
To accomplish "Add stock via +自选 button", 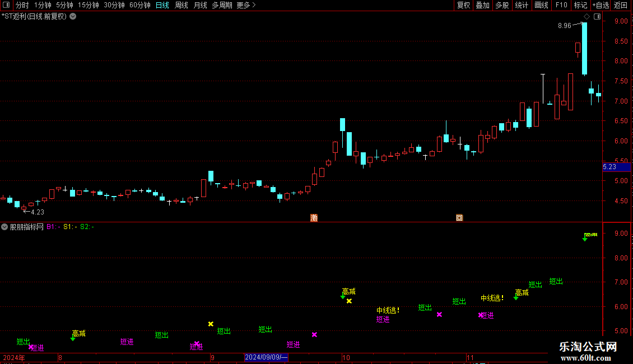I will tap(601, 5).
